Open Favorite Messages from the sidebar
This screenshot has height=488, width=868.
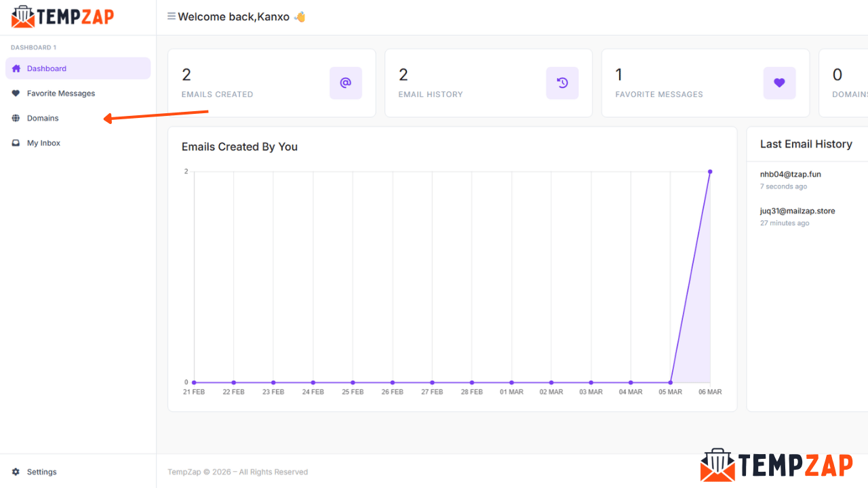tap(61, 94)
